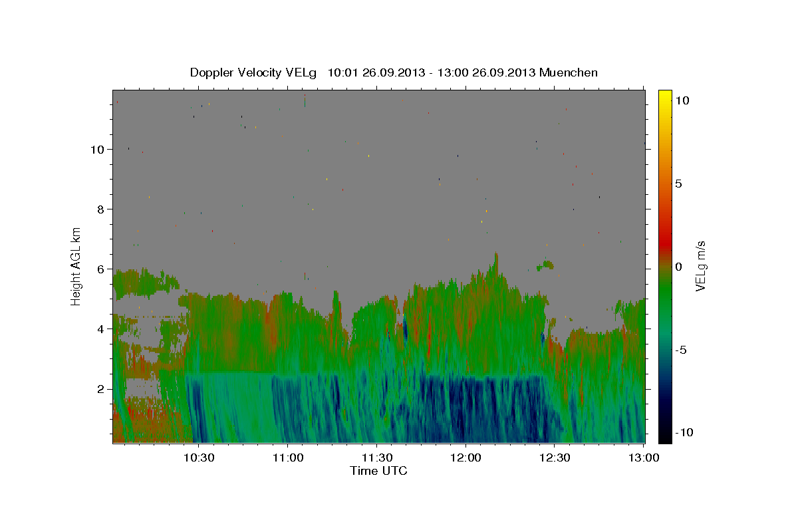Click the 'Time UTC' axis label
Image resolution: width=798 pixels, height=532 pixels.
[x=378, y=471]
